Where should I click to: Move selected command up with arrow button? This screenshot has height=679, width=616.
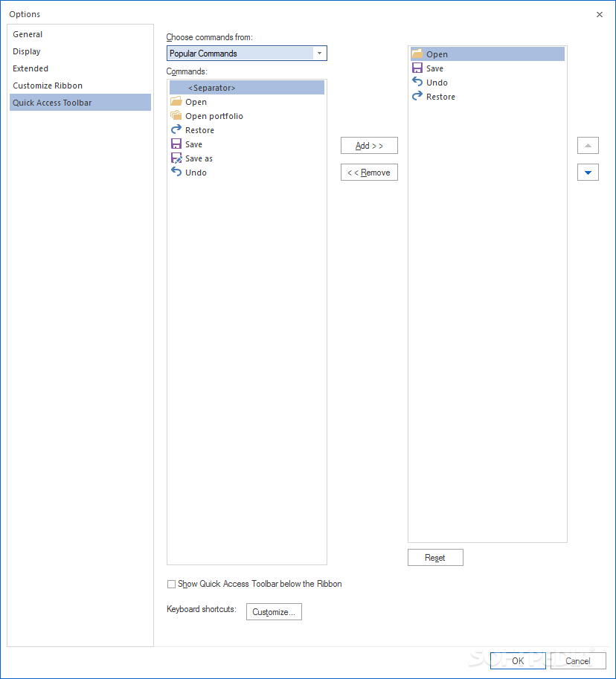588,146
